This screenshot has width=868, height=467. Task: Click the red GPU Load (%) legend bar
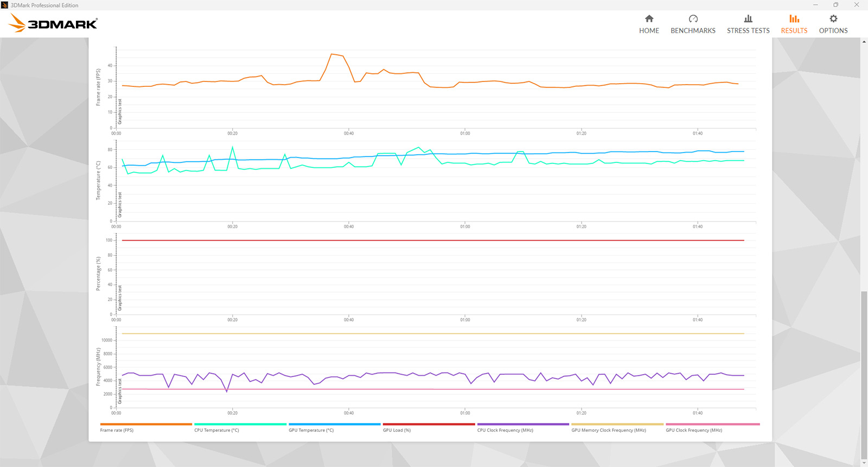(429, 424)
